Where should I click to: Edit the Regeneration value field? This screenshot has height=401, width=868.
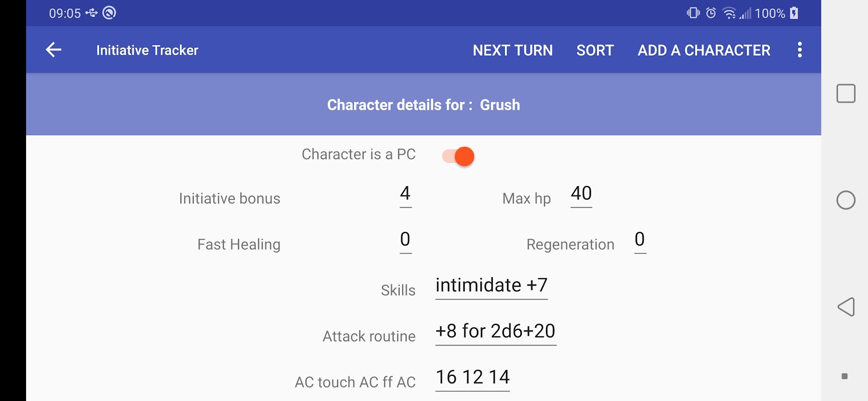pyautogui.click(x=640, y=241)
